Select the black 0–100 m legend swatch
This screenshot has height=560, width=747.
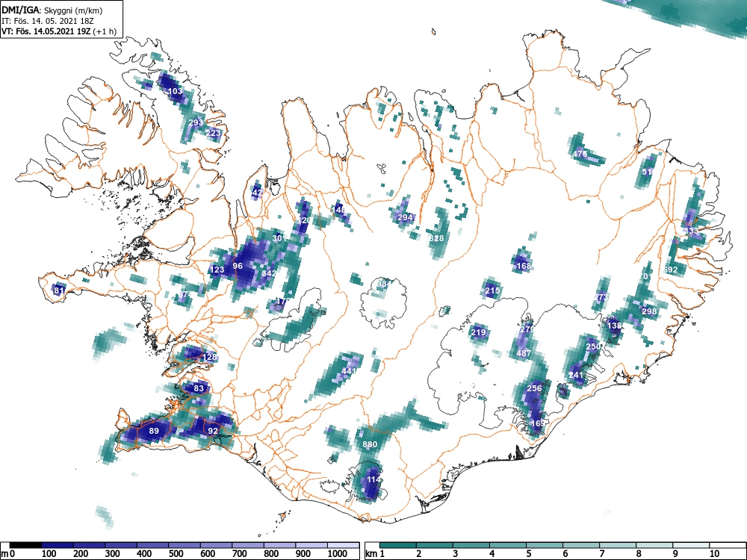click(x=25, y=545)
